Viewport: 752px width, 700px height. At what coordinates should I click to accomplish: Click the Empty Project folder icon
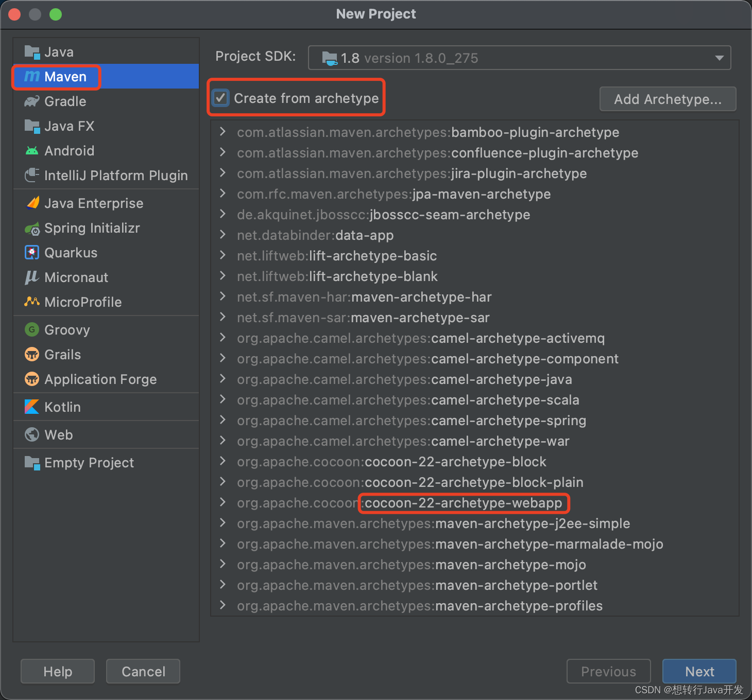32,463
